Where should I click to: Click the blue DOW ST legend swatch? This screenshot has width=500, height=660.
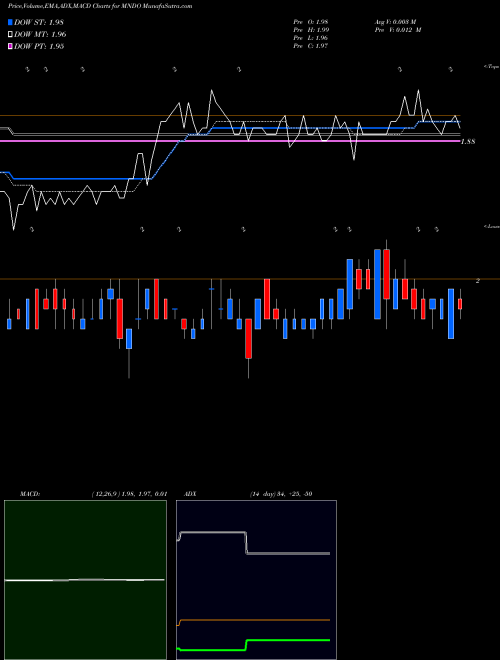[10, 22]
